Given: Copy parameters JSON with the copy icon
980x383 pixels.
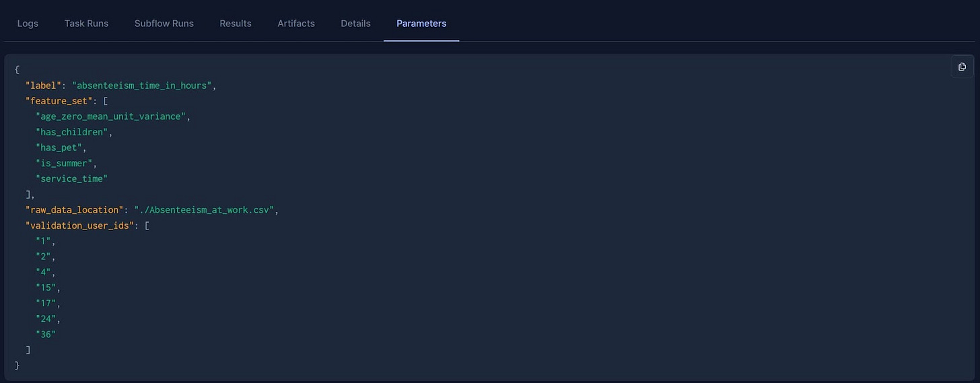Looking at the screenshot, I should pyautogui.click(x=962, y=67).
